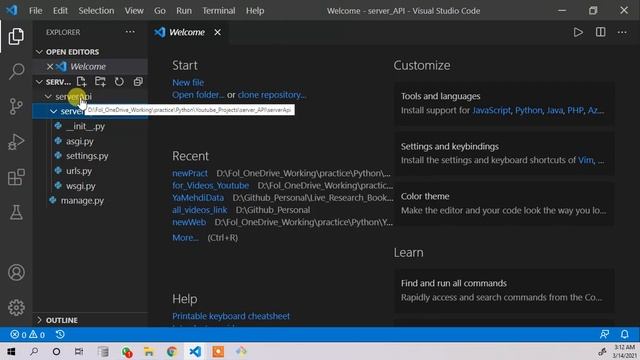Open the Run and Debug view
This screenshot has height=360, width=640.
(16, 142)
